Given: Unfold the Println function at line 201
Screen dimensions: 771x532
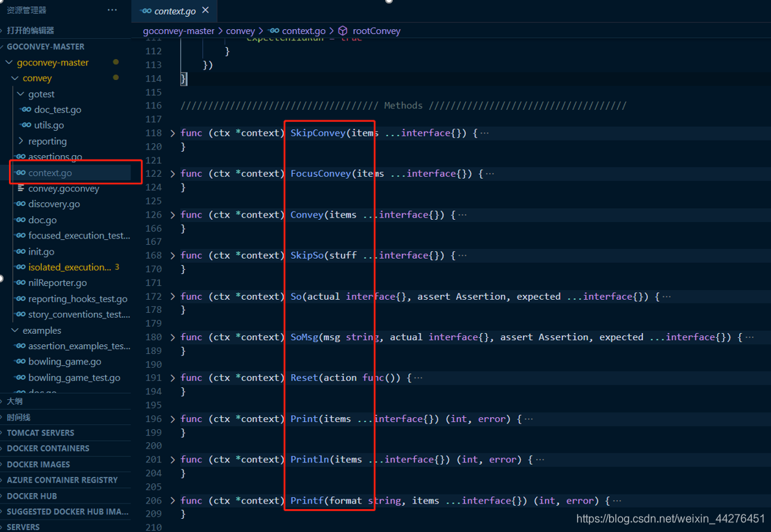Looking at the screenshot, I should pos(172,460).
